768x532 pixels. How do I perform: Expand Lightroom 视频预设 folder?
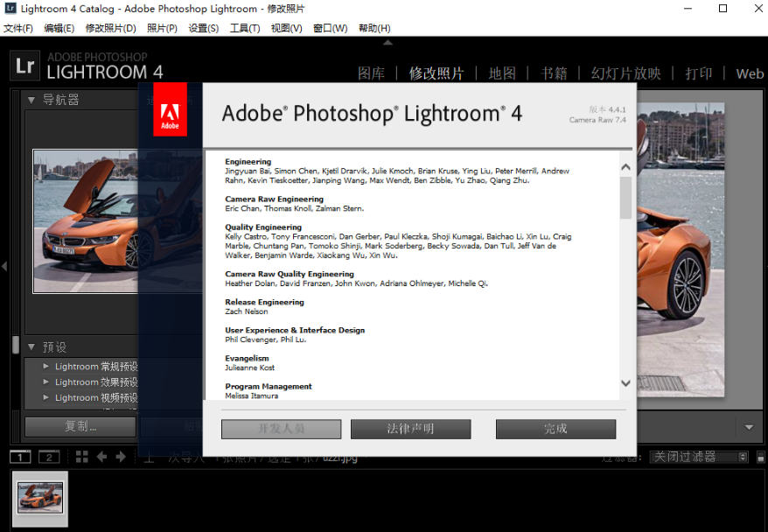pyautogui.click(x=46, y=397)
